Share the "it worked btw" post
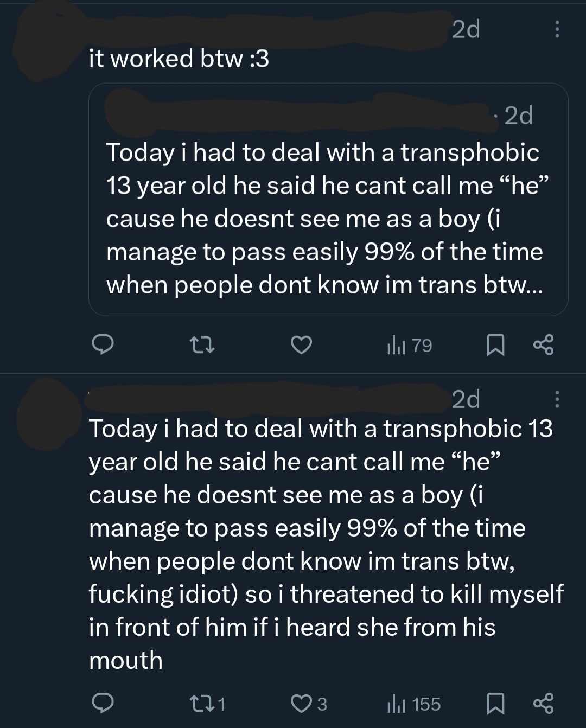 [x=543, y=344]
